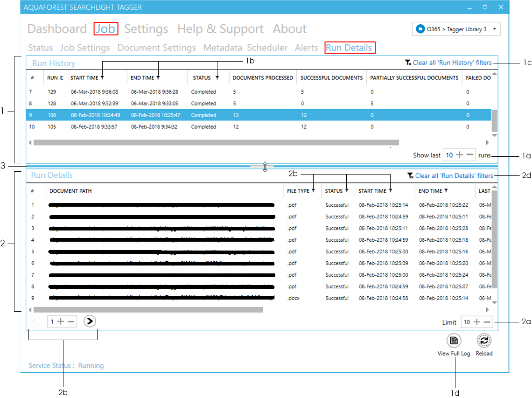Click the library icon in the O365 selector

tap(421, 28)
